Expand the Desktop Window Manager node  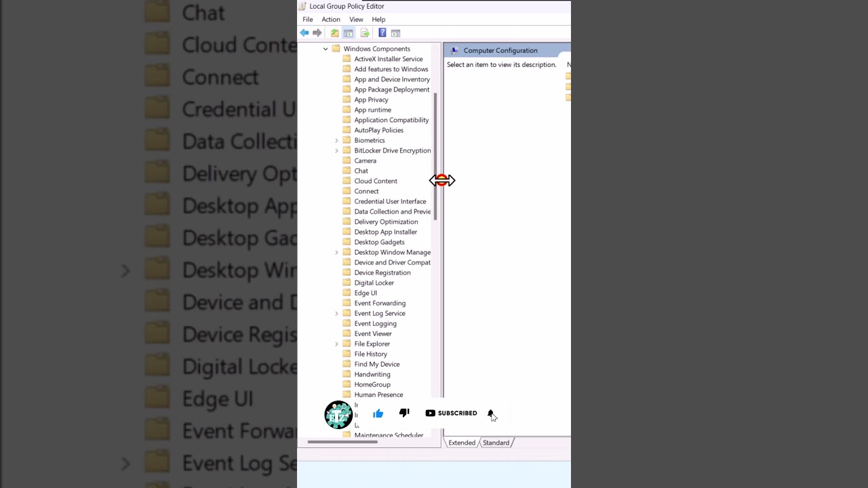[x=336, y=252]
